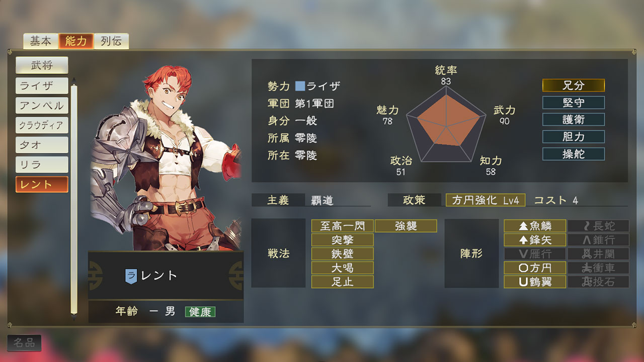The height and width of the screenshot is (362, 644).
Task: Click the officer list scrollbar
Action: click(x=74, y=199)
